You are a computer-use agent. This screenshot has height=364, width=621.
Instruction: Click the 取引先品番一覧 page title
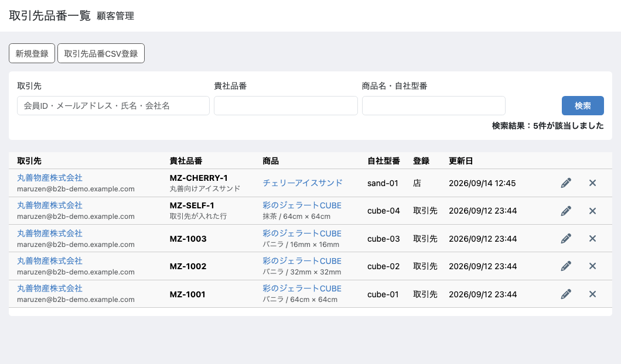coord(50,15)
